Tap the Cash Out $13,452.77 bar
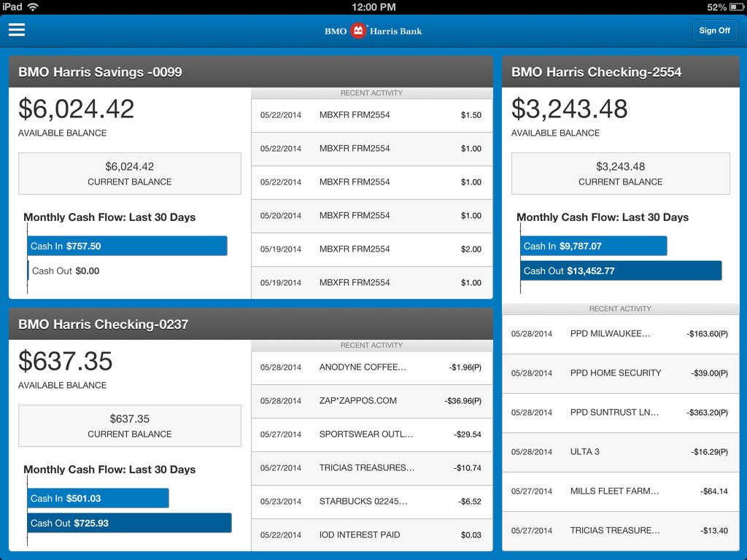 622,271
